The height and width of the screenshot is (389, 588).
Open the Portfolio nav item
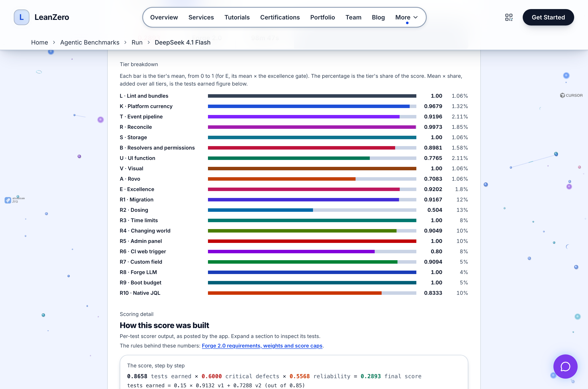tap(323, 17)
